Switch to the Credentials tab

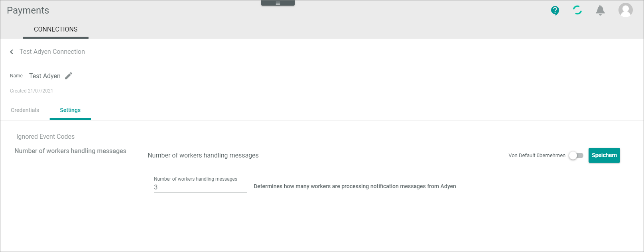25,110
